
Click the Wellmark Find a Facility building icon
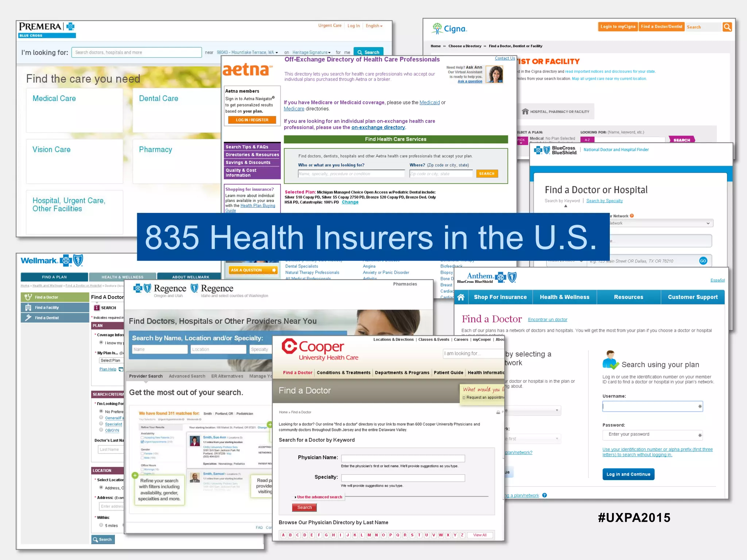point(28,307)
